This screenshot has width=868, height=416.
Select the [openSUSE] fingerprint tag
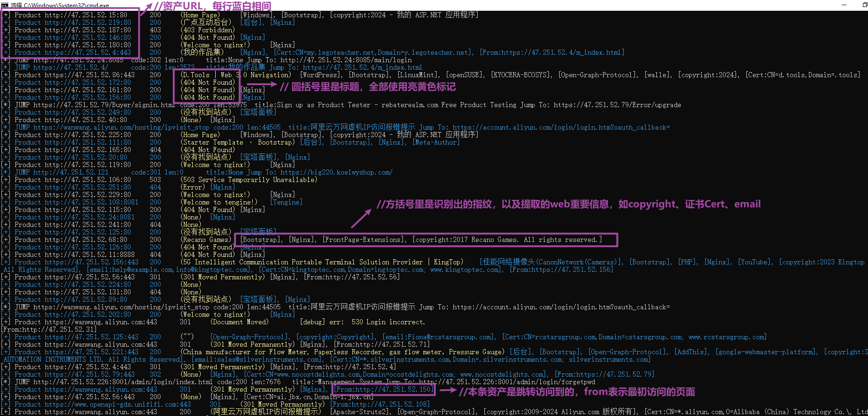pyautogui.click(x=466, y=75)
